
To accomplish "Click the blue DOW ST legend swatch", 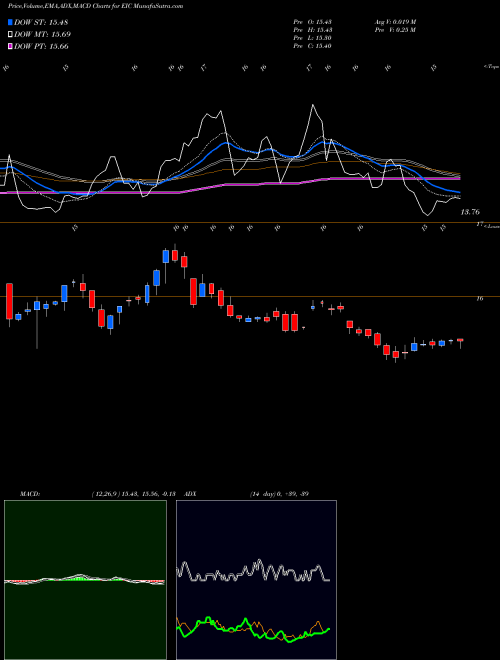I will tap(10, 22).
